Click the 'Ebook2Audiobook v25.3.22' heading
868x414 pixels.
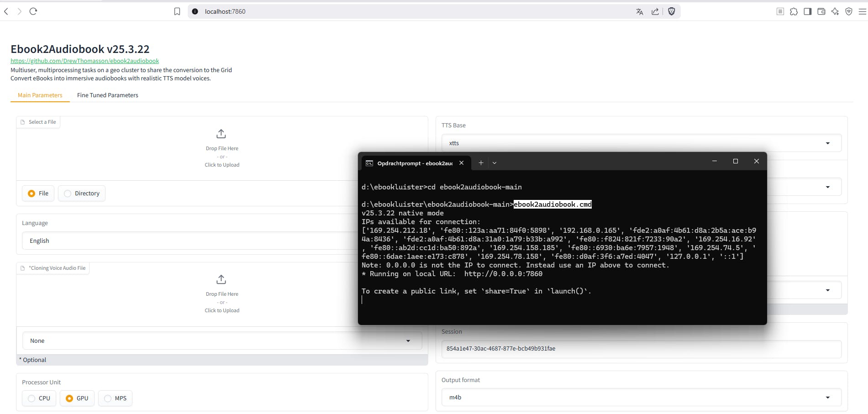pos(80,49)
